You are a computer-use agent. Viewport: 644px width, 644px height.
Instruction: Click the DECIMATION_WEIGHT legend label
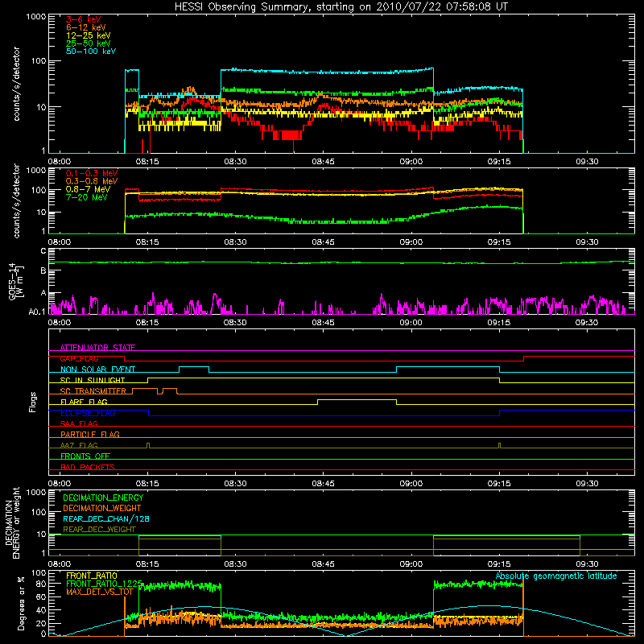102,508
